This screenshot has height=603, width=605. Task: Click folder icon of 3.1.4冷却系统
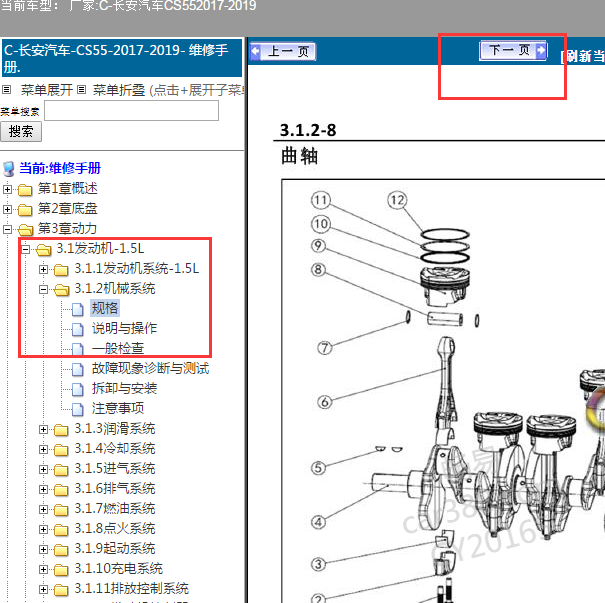pyautogui.click(x=61, y=450)
